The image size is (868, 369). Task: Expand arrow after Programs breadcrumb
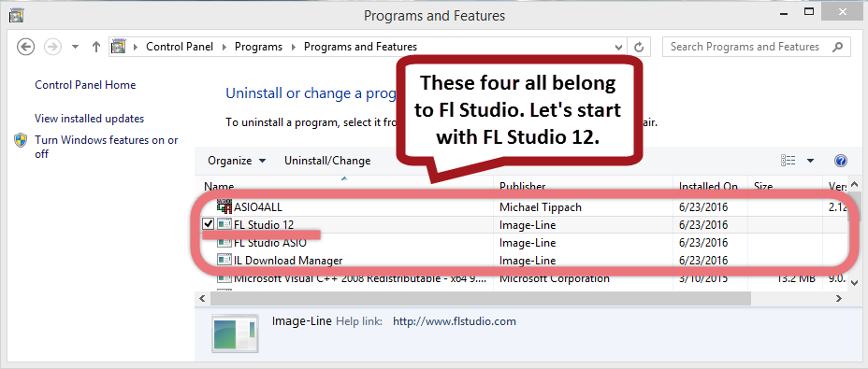coord(294,47)
